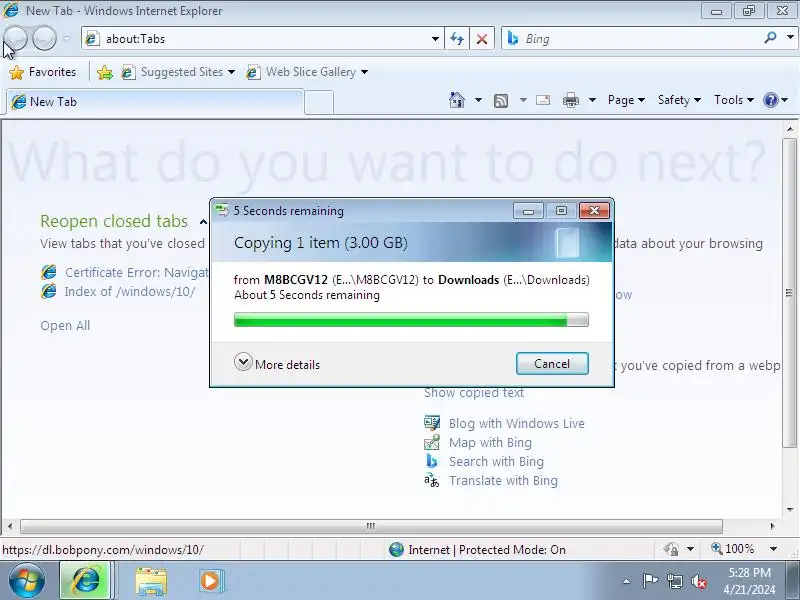This screenshot has width=800, height=600.
Task: Click Blog with Windows Live link
Action: [517, 423]
